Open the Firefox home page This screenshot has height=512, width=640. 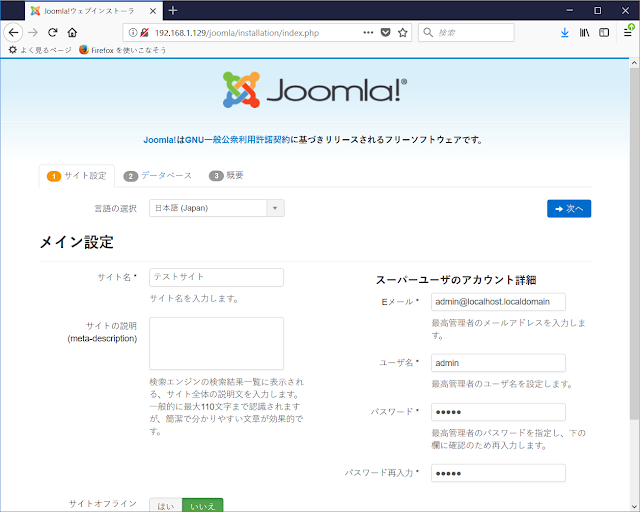(x=72, y=33)
